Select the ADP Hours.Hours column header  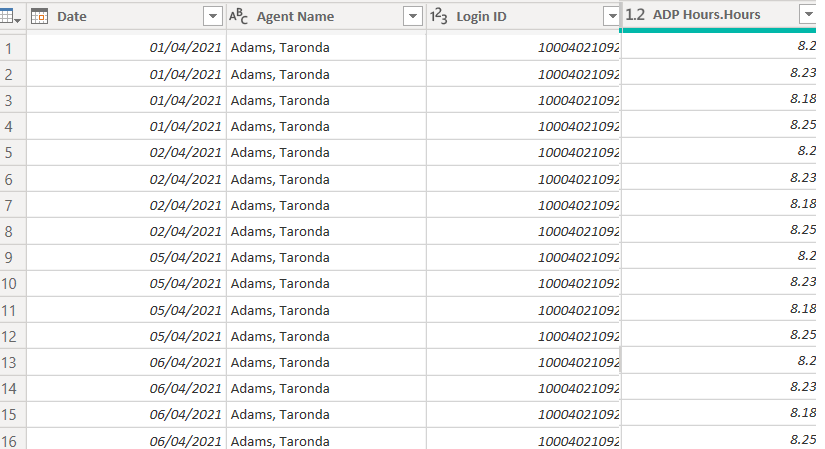coord(719,15)
